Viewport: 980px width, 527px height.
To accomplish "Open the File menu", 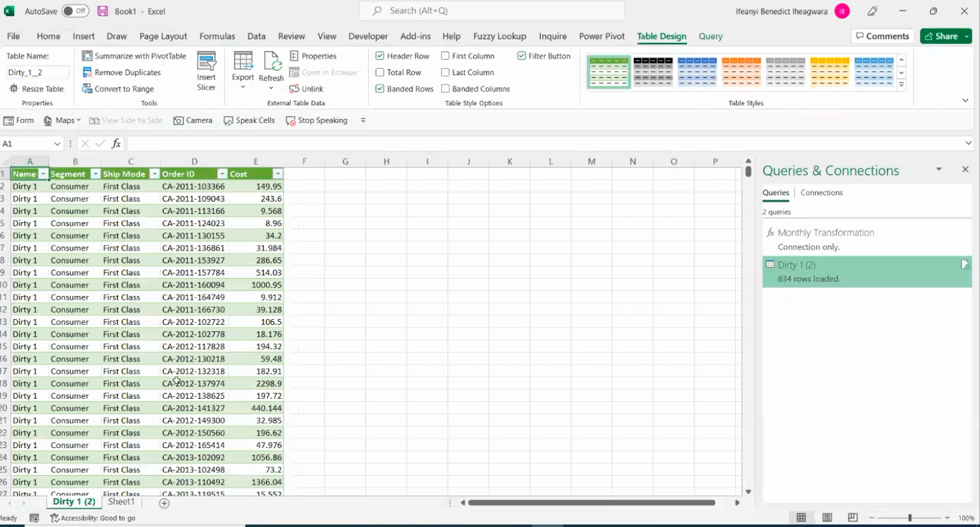I will point(13,36).
